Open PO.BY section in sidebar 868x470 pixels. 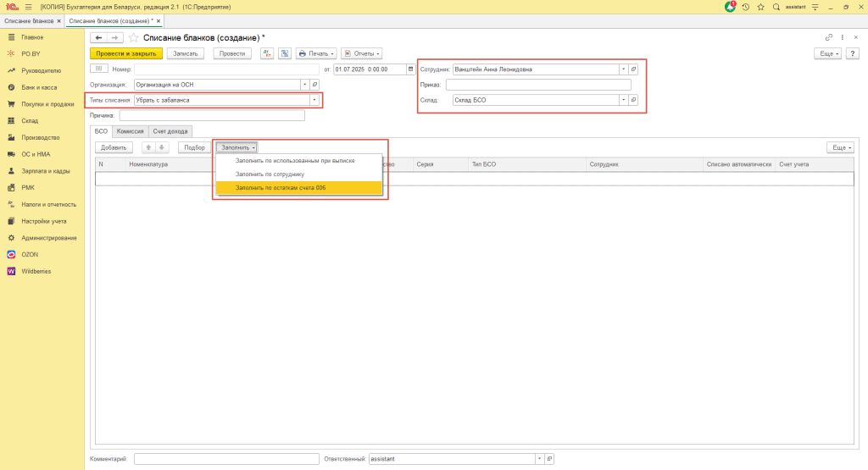(31, 53)
